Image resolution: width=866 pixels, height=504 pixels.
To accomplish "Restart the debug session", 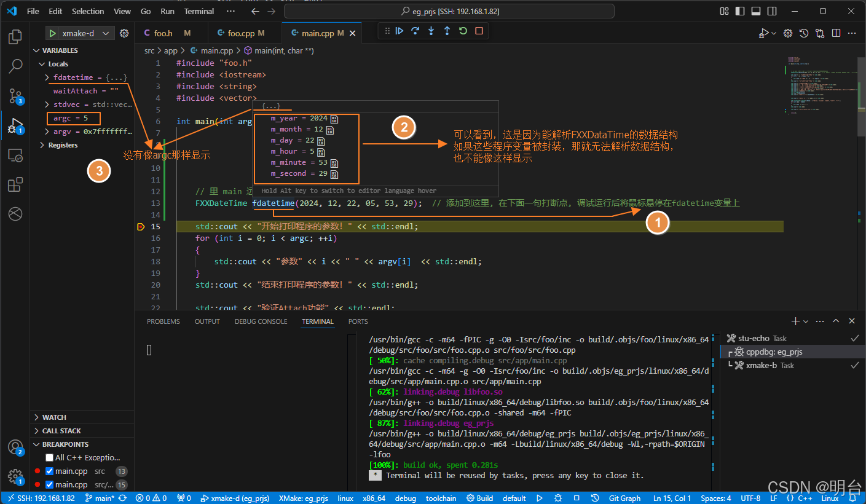I will click(463, 31).
